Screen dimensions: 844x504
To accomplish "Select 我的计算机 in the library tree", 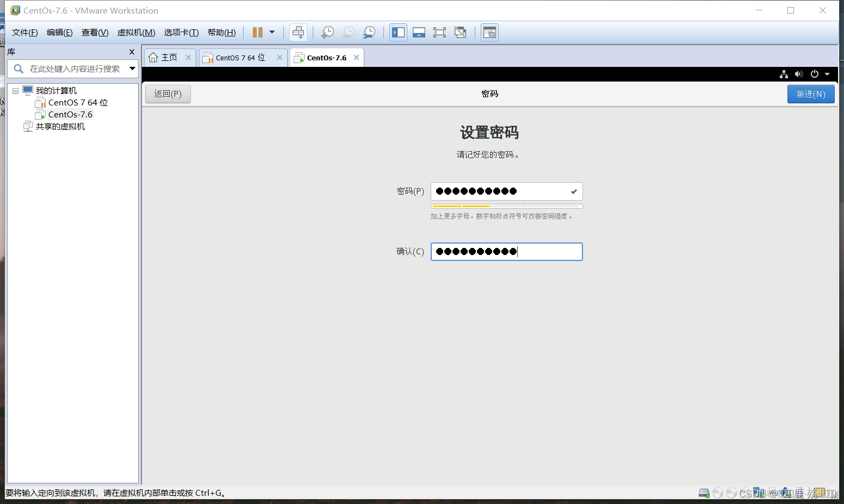I will tap(56, 91).
